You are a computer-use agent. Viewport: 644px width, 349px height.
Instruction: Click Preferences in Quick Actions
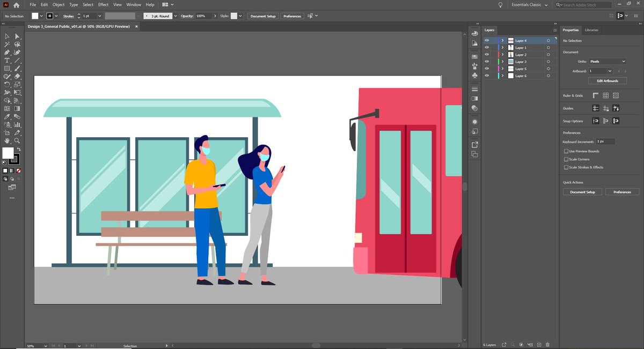pyautogui.click(x=622, y=192)
